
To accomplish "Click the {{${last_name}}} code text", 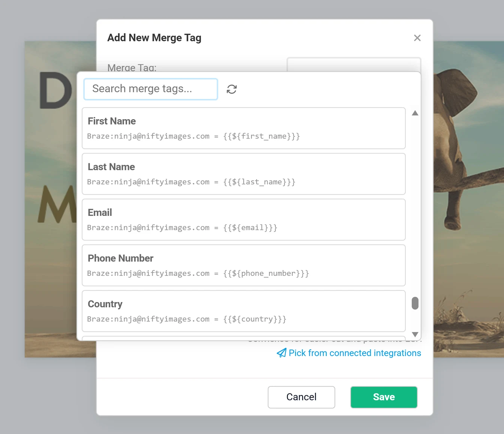I will click(259, 182).
